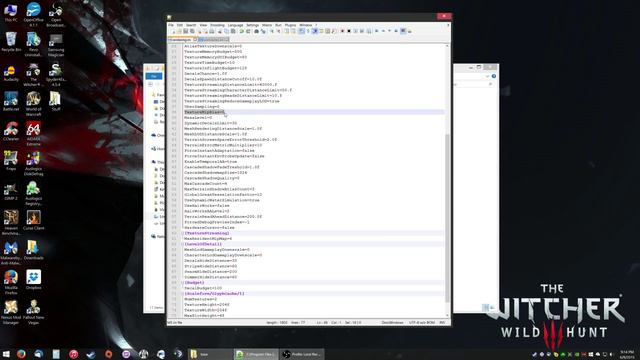Click the Play Macro toolbar icon
This screenshot has height=360, width=640.
pyautogui.click(x=356, y=31)
